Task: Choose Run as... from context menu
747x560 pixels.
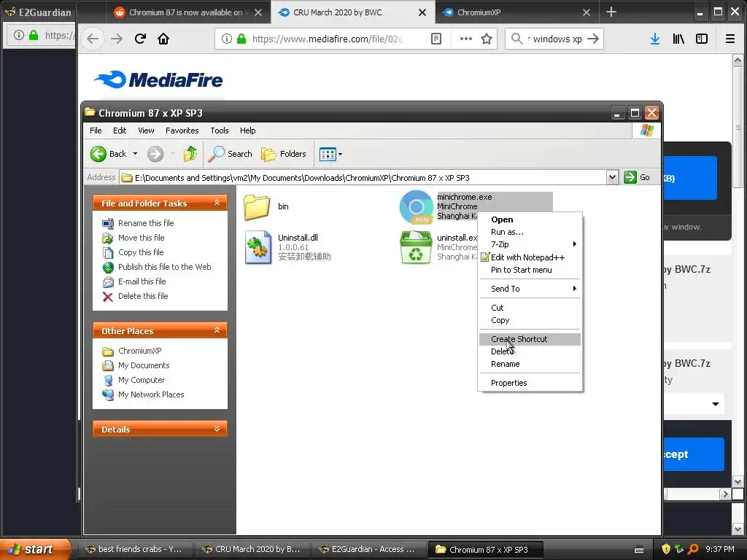Action: click(x=530, y=232)
